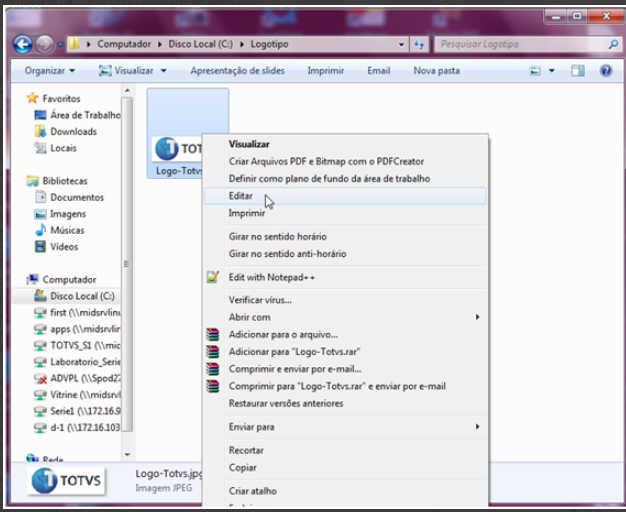Choose Adicionar para o arquivo...
The image size is (626, 512).
pos(345,334)
